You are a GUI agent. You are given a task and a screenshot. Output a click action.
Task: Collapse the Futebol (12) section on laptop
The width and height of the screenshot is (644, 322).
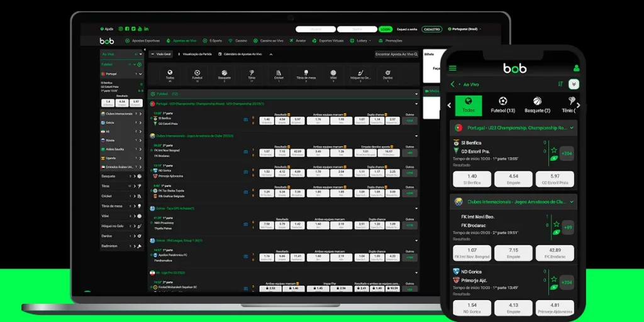[x=416, y=94]
